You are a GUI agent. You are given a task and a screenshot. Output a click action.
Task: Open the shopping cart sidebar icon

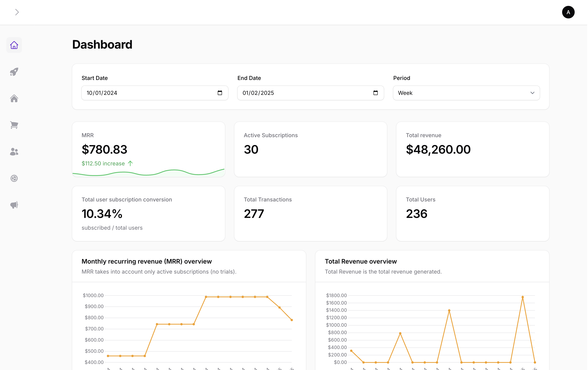coord(14,125)
